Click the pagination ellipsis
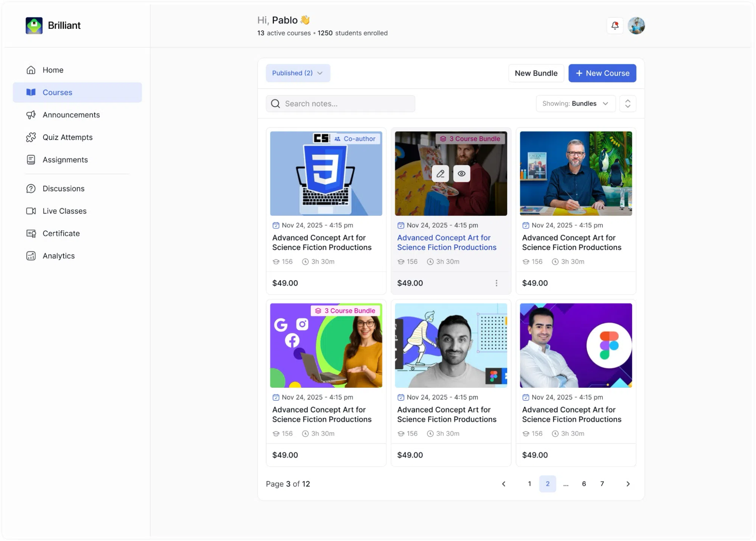The height and width of the screenshot is (541, 756). click(x=566, y=484)
